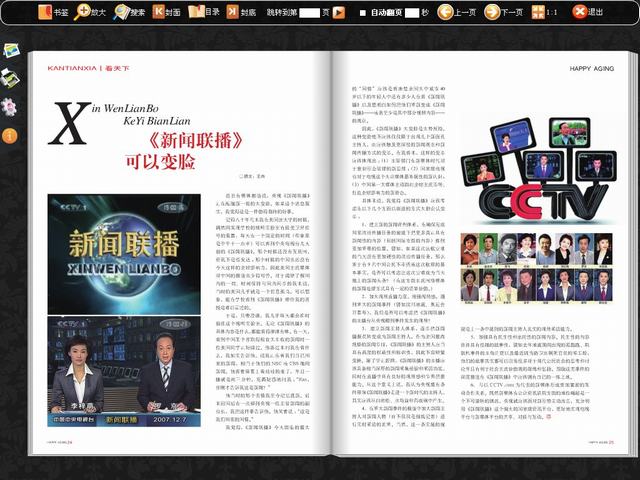Open the gear settings icon in the sidebar

click(9, 107)
